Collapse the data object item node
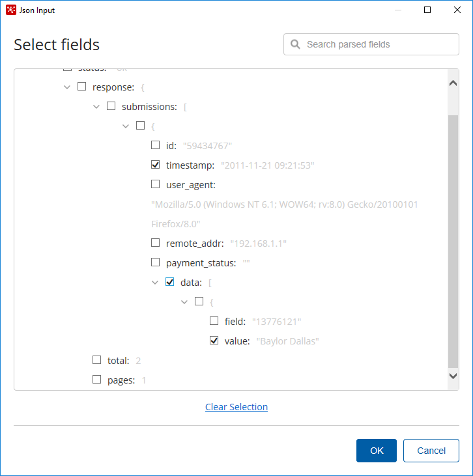Screen dimensions: 473x476 coord(184,302)
